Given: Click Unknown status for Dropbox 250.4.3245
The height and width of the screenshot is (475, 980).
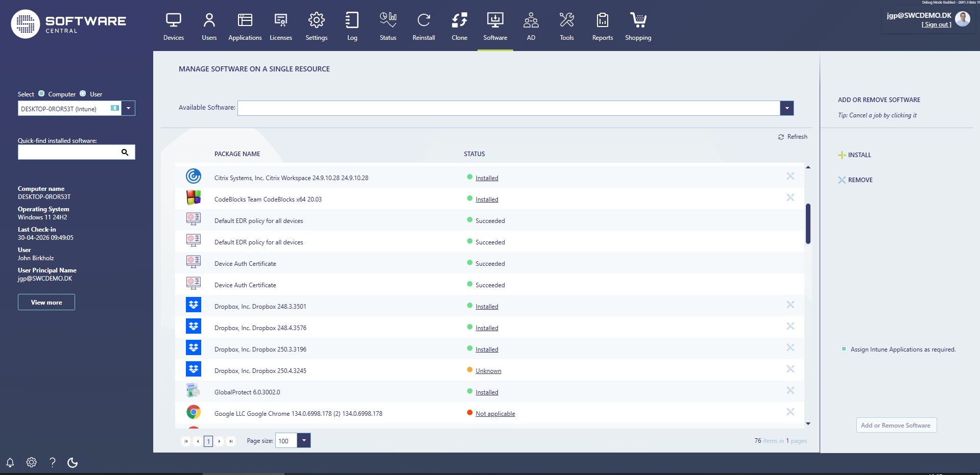Looking at the screenshot, I should click(x=488, y=371).
